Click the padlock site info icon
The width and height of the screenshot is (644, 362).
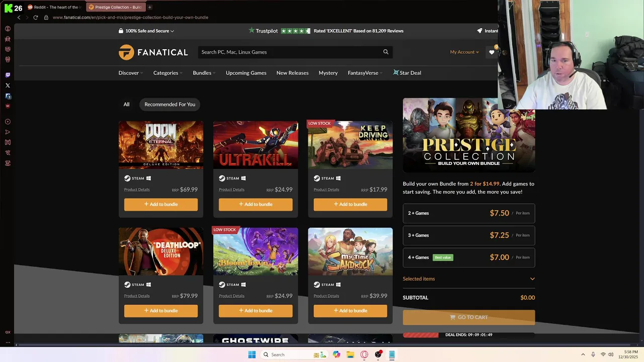[46, 17]
